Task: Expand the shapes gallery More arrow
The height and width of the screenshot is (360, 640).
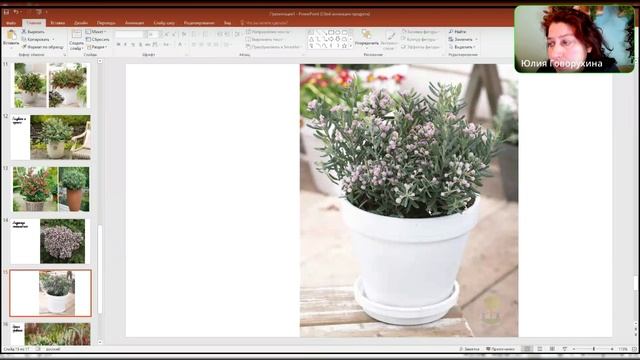Action: coord(351,46)
